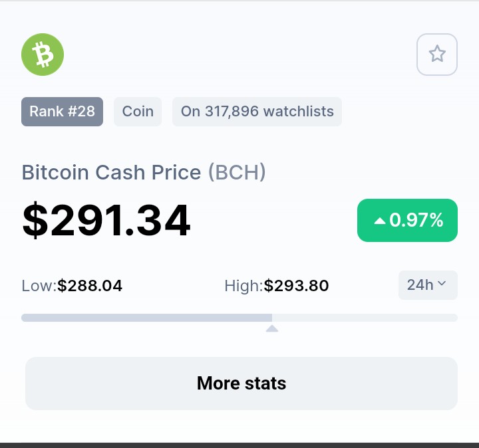Open the On 317,896 watchlists badge

[257, 112]
